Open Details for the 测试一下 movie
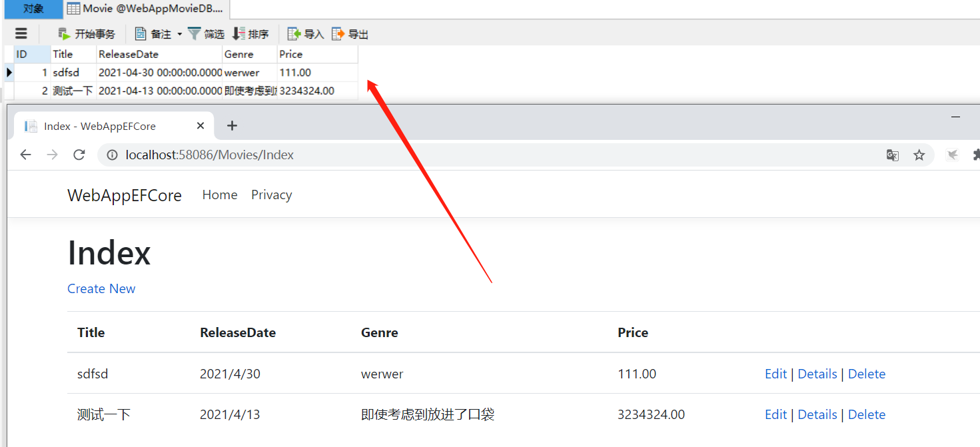This screenshot has width=980, height=447. coord(817,414)
